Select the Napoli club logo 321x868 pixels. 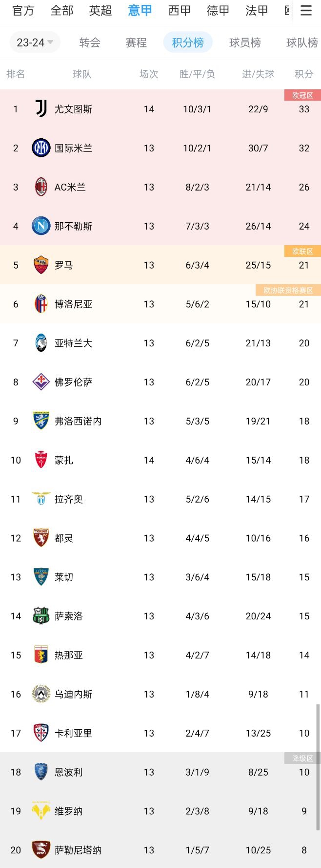click(x=41, y=226)
